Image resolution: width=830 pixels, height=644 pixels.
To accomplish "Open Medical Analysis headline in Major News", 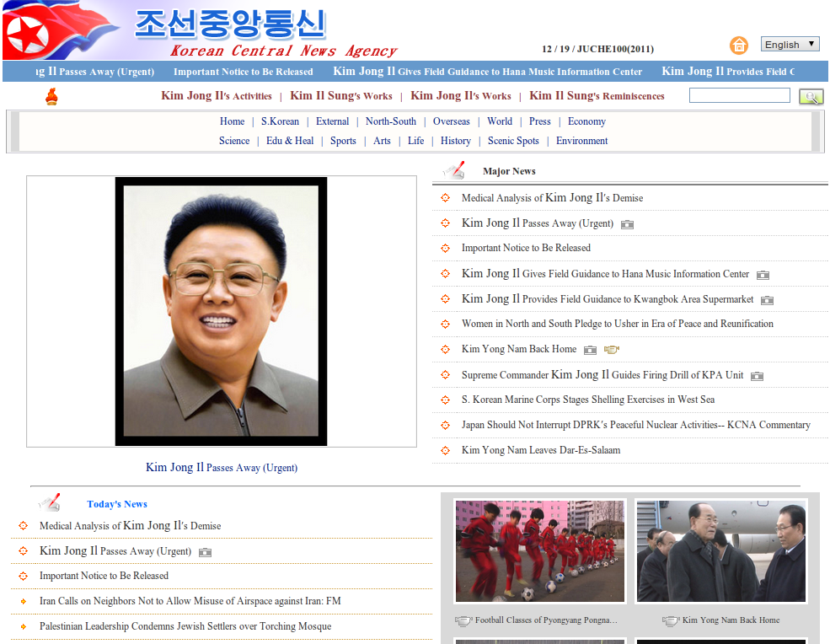I will tap(552, 198).
